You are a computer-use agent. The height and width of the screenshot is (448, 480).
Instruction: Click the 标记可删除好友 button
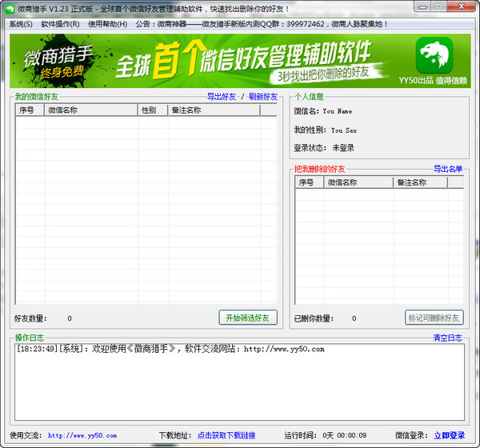(434, 318)
